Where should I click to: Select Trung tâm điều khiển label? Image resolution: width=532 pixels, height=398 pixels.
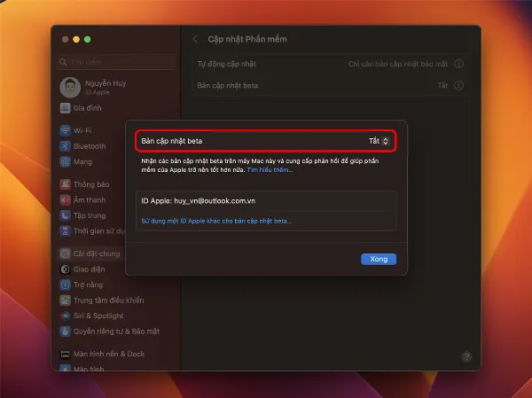[108, 300]
